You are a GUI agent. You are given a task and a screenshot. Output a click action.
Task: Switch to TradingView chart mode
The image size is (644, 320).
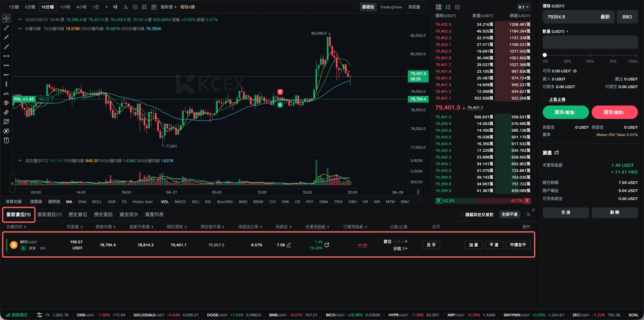pyautogui.click(x=391, y=7)
